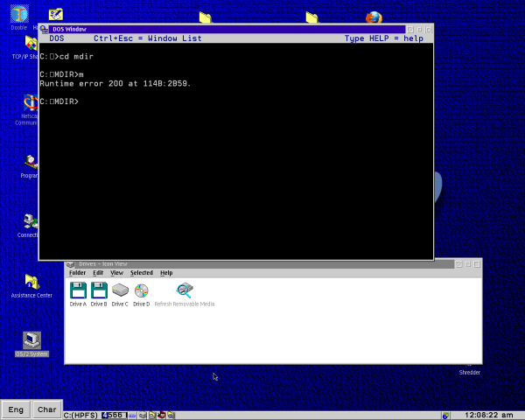Click the last yellow folder tray icon
525x420 pixels.
pyautogui.click(x=171, y=416)
